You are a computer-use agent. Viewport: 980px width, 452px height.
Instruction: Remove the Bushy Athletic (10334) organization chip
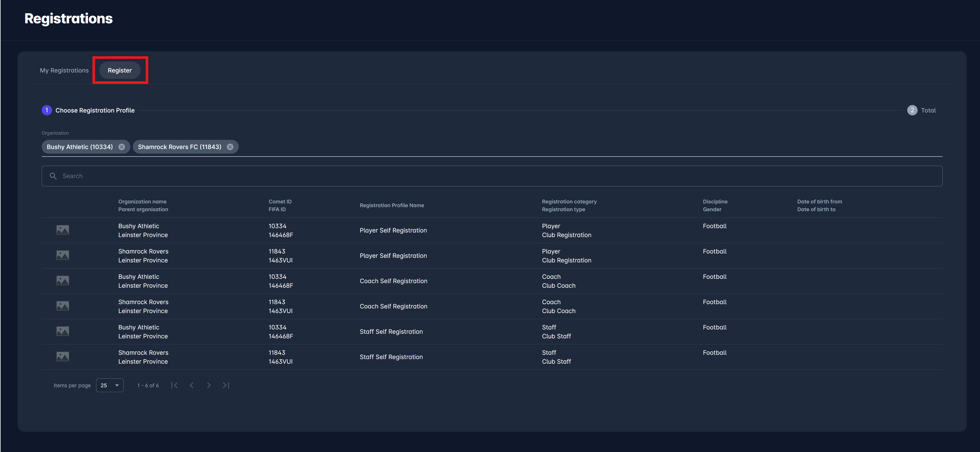121,147
